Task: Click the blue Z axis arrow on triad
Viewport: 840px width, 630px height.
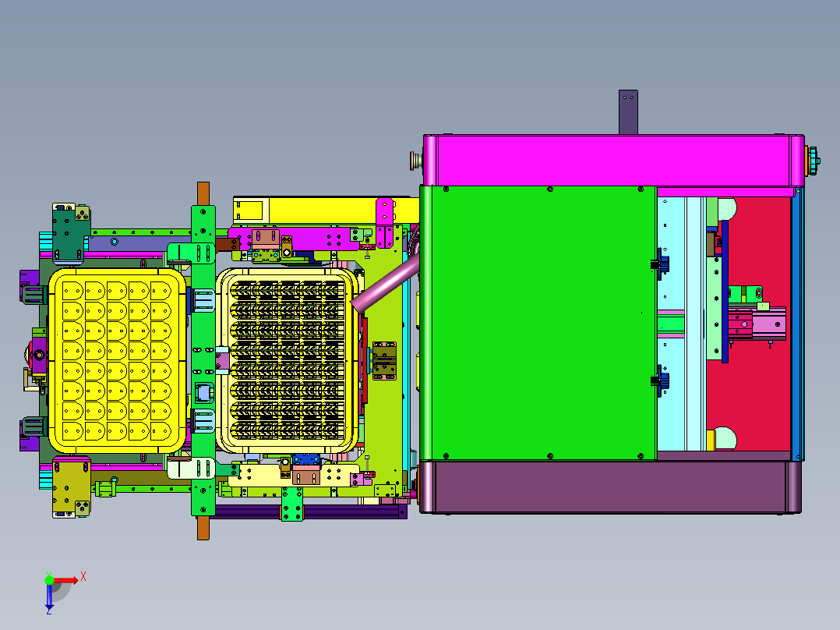Action: pos(49,596)
